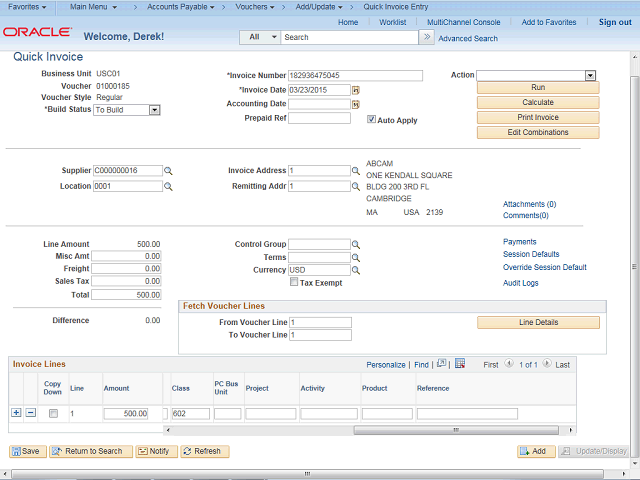This screenshot has height=480, width=640.
Task: Click the Calculate button
Action: (x=538, y=102)
